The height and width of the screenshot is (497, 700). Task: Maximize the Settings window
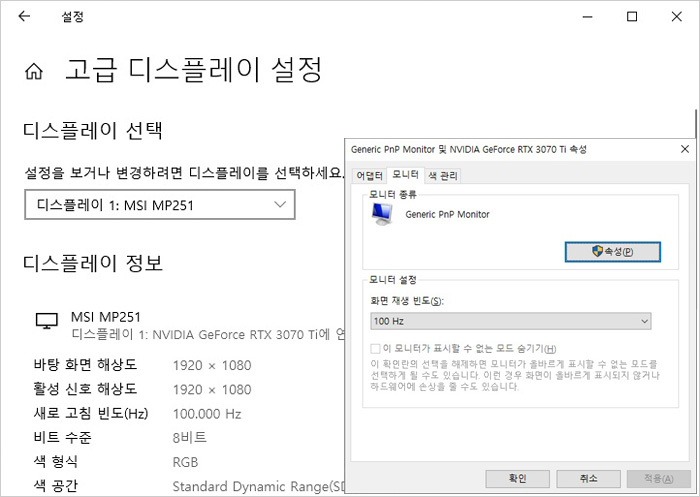pyautogui.click(x=632, y=17)
